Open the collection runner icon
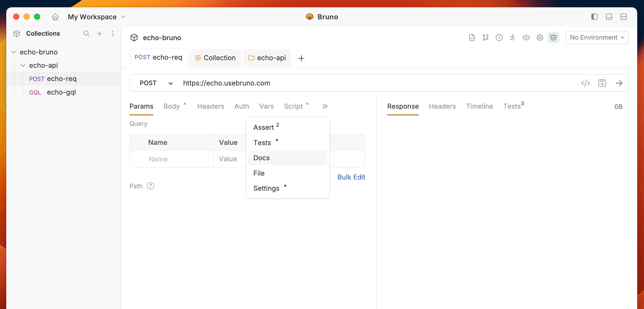 (x=512, y=38)
